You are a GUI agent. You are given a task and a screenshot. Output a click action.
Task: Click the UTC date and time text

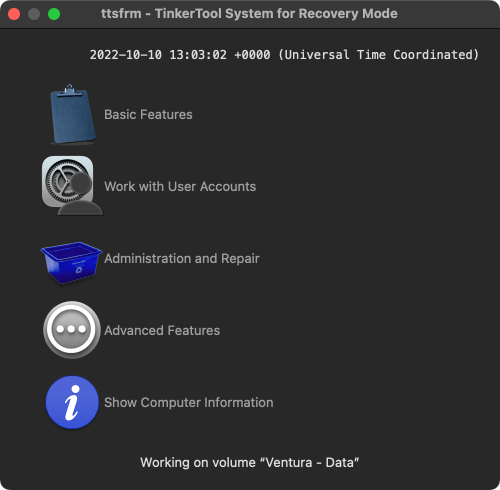point(284,55)
